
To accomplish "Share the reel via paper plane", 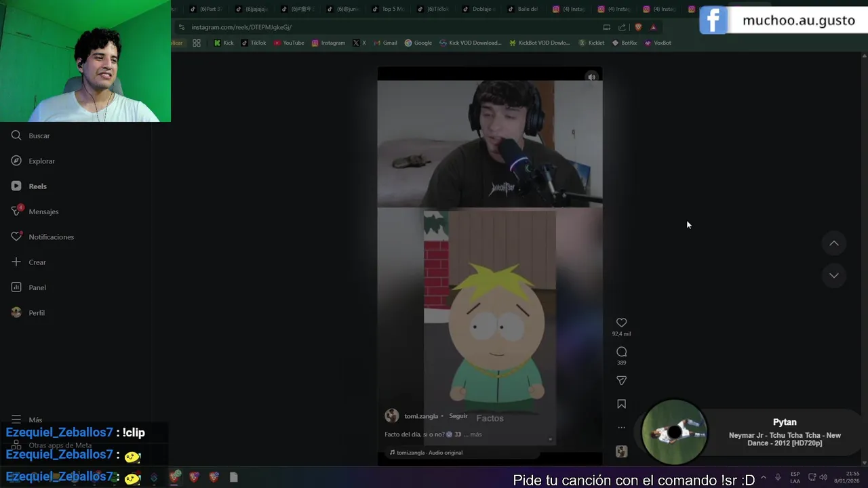I will click(621, 381).
